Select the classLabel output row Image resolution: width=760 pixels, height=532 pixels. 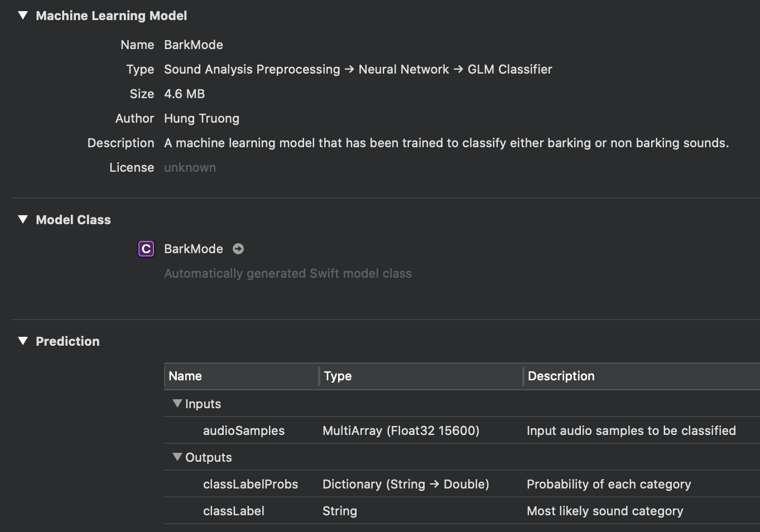click(462, 511)
